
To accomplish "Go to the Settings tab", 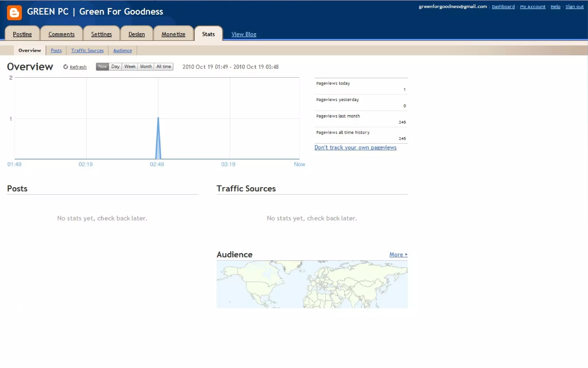I will [101, 34].
